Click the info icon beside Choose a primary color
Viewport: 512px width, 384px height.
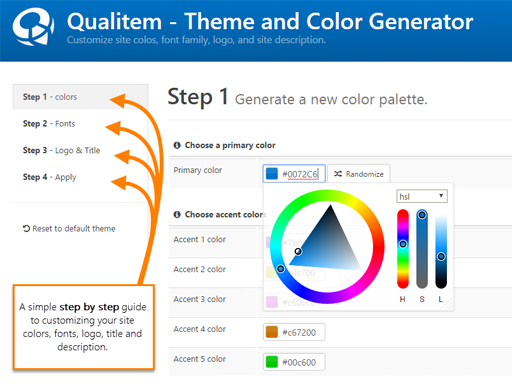pyautogui.click(x=177, y=145)
